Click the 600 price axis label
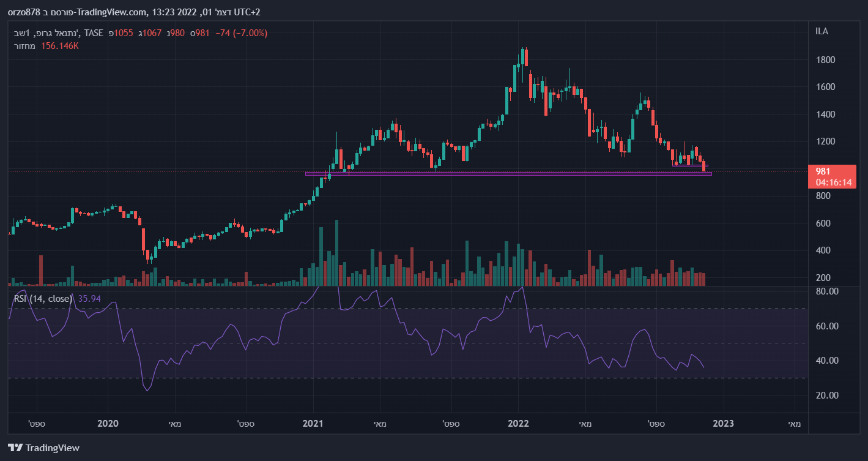Screen dimensions: 868x461 click(x=823, y=223)
